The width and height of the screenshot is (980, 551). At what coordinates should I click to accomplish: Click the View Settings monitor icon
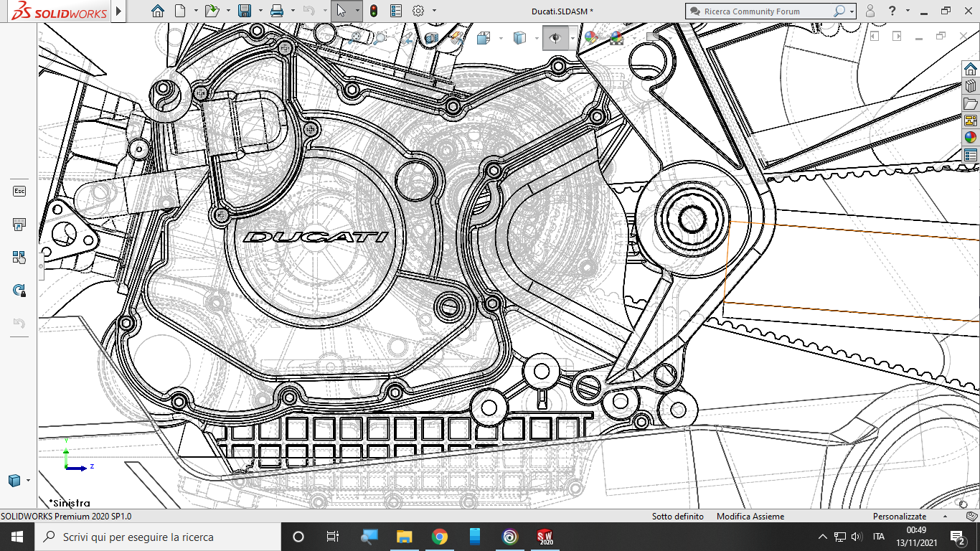pyautogui.click(x=653, y=37)
